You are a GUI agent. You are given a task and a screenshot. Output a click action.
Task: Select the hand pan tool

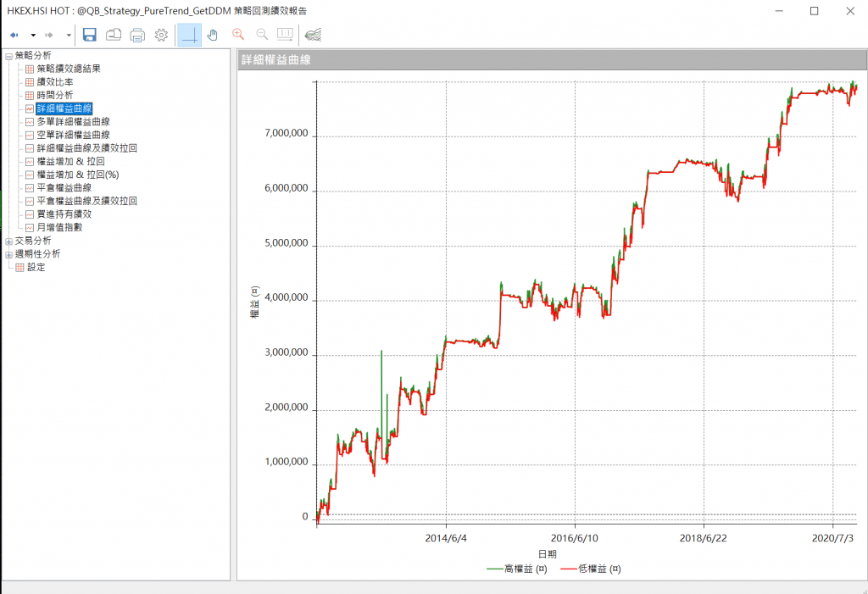(x=213, y=35)
